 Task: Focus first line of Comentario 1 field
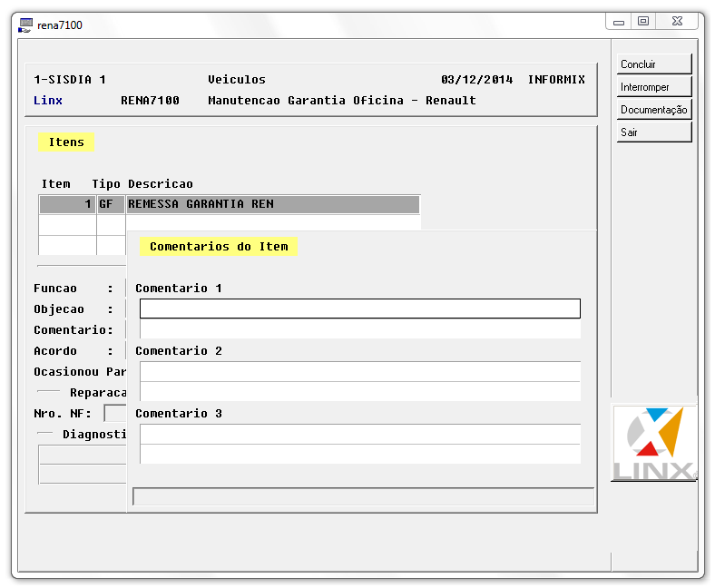360,309
